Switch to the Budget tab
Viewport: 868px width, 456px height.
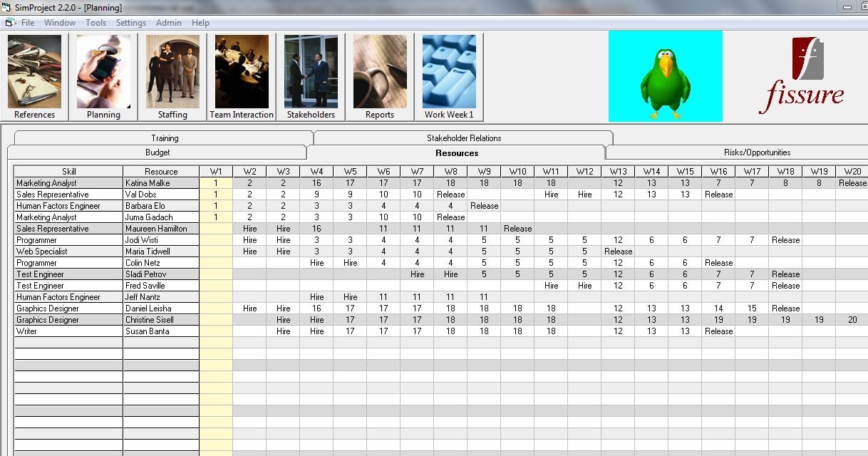point(157,152)
